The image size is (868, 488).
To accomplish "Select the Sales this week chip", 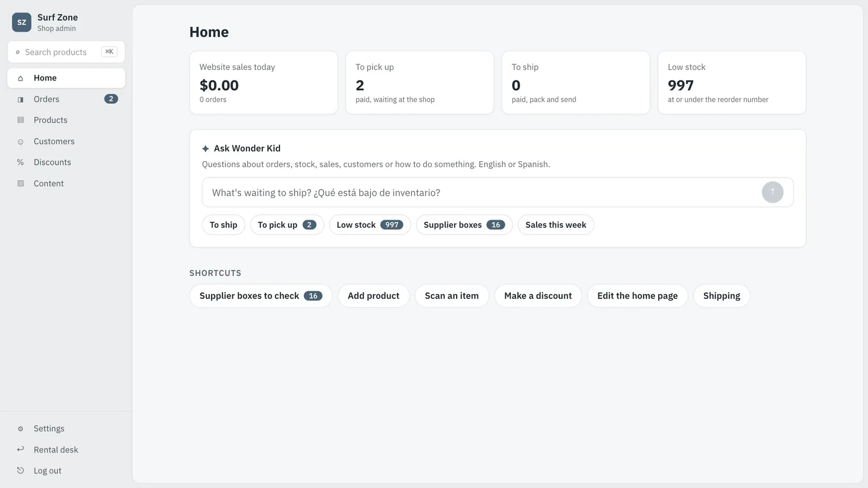I will (556, 225).
